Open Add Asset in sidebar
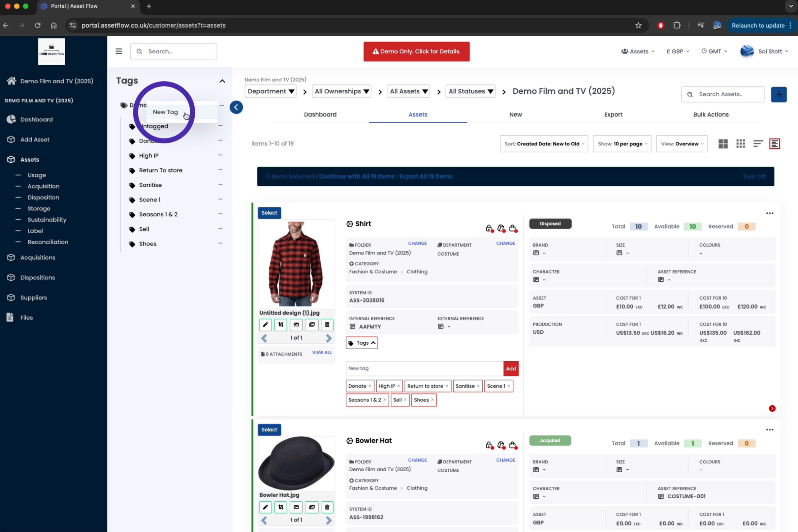The image size is (798, 532). 35,140
